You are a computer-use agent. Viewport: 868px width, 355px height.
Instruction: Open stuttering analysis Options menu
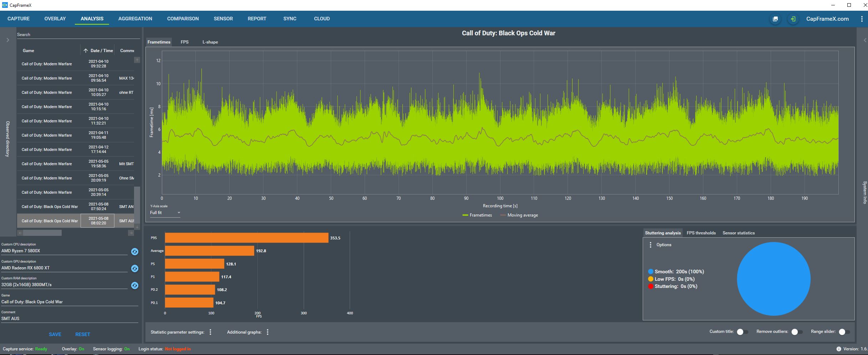tap(651, 245)
